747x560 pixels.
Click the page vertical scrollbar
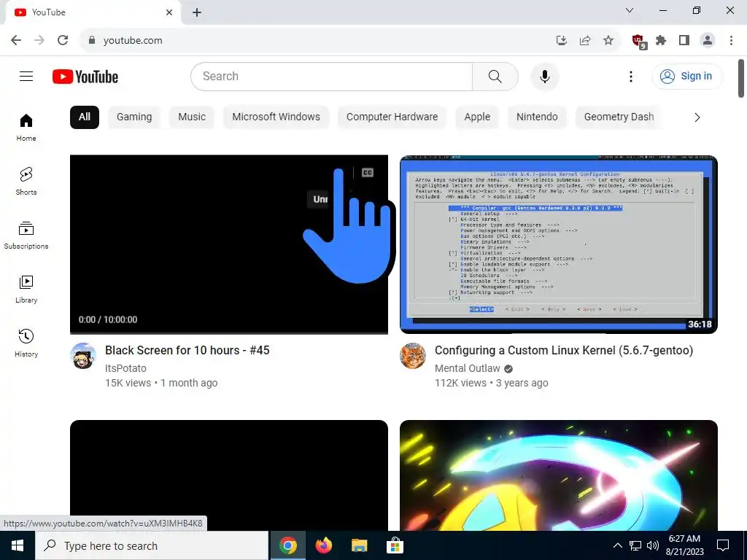pos(741,78)
